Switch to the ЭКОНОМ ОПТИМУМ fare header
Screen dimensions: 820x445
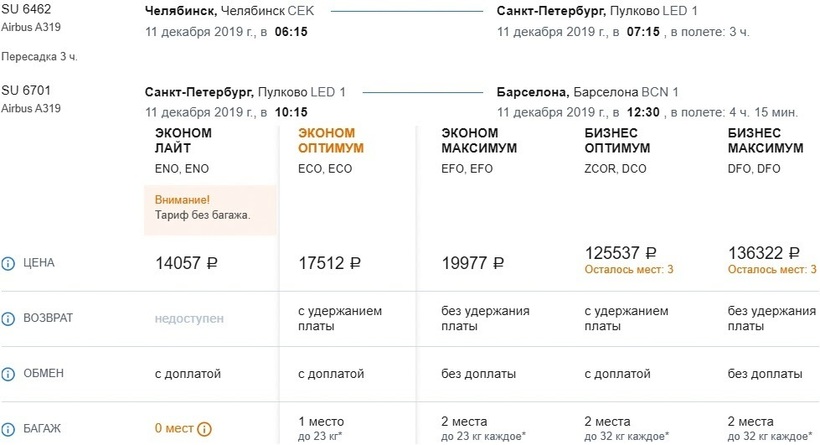coord(330,140)
